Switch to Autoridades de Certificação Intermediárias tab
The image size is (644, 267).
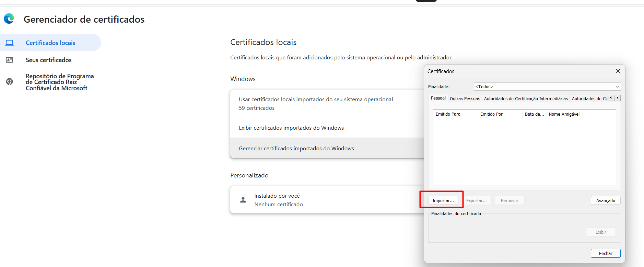click(526, 98)
